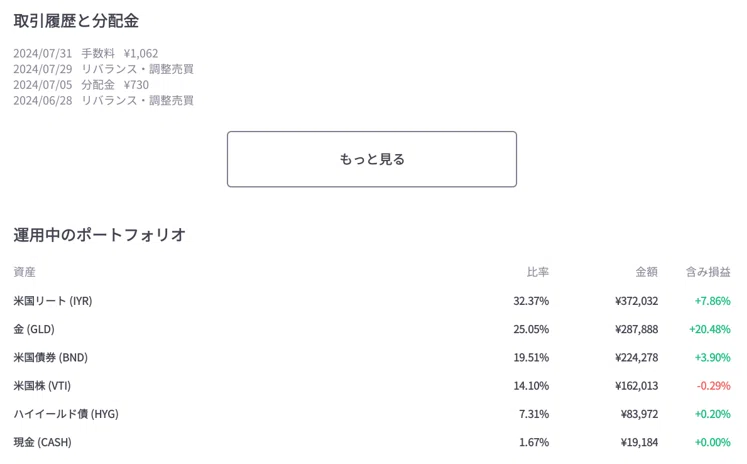
Task: Open the 2024/07/29 リバランス・調整売買 entry
Action: coord(103,69)
